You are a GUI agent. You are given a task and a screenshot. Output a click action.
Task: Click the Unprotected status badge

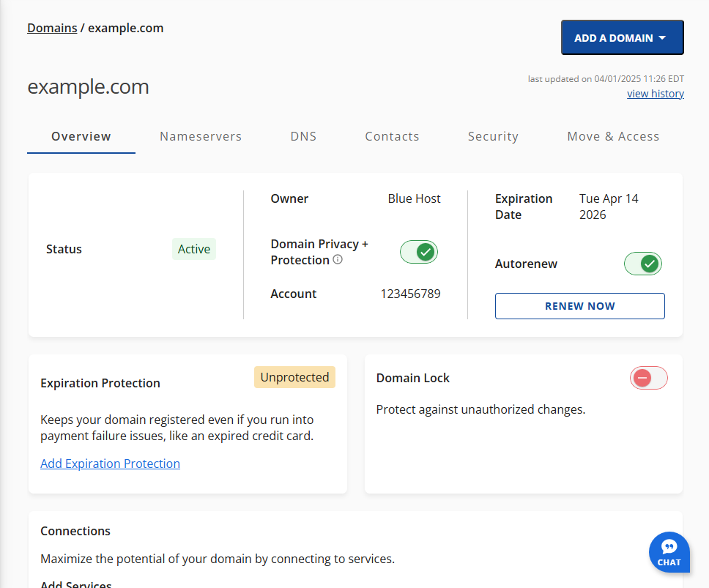(294, 377)
